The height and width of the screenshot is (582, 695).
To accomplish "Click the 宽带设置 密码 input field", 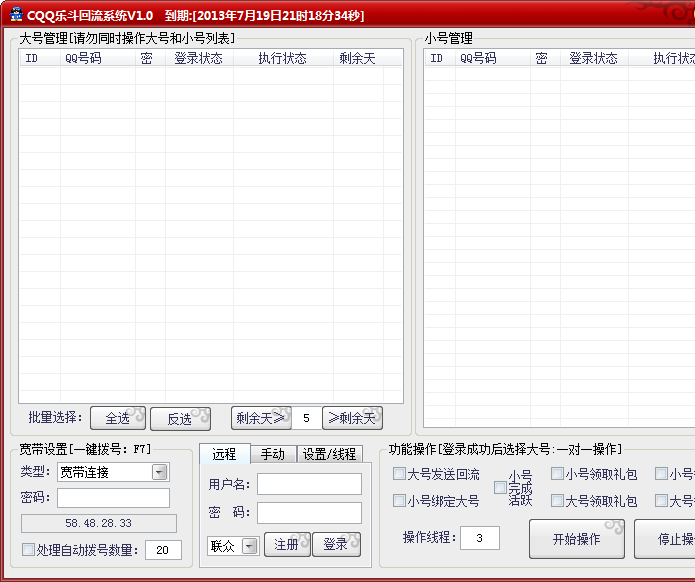I will (113, 498).
